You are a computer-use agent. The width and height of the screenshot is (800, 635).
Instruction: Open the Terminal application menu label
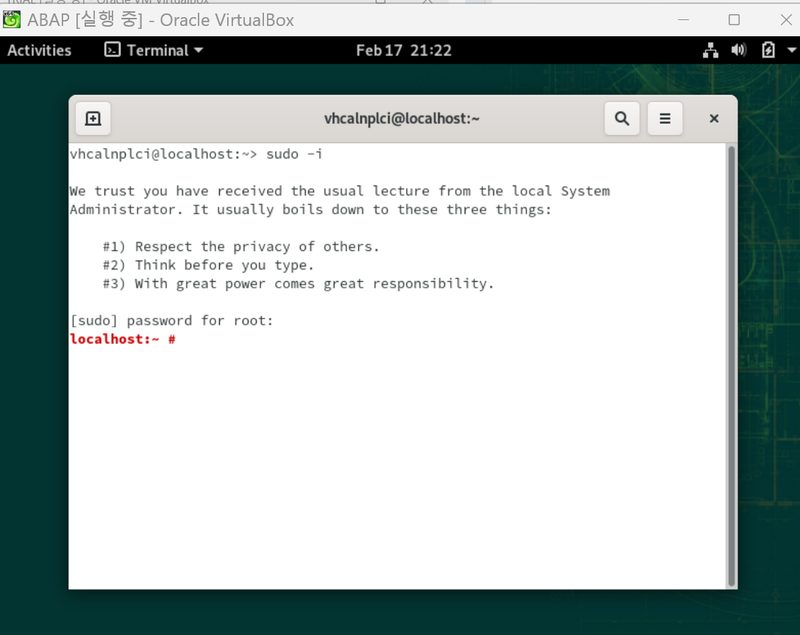coord(157,50)
